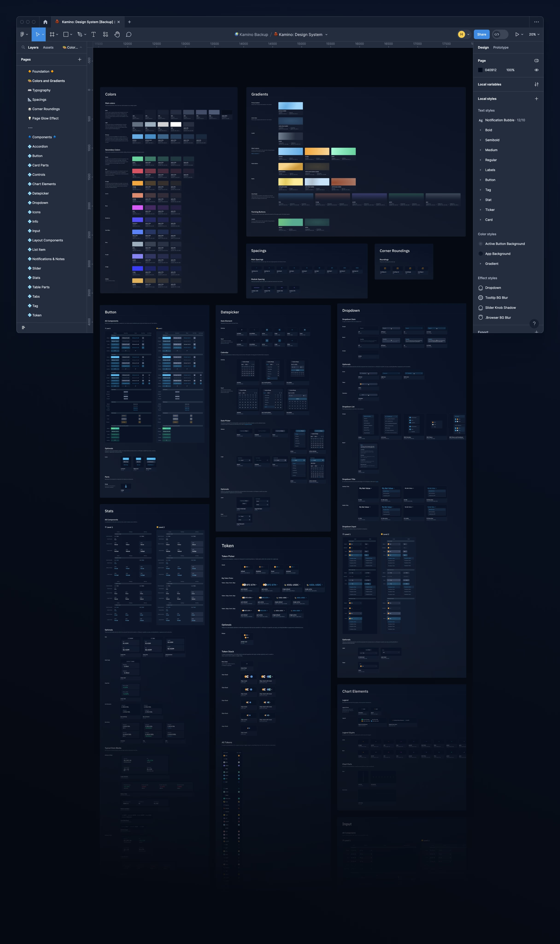Add an export setting with plus
The image size is (560, 944).
point(537,332)
